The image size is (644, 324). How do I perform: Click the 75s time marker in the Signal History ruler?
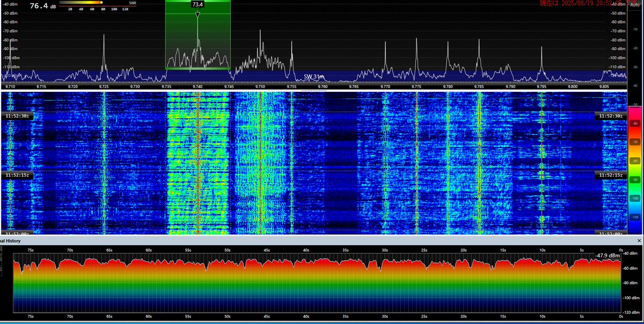tap(32, 249)
